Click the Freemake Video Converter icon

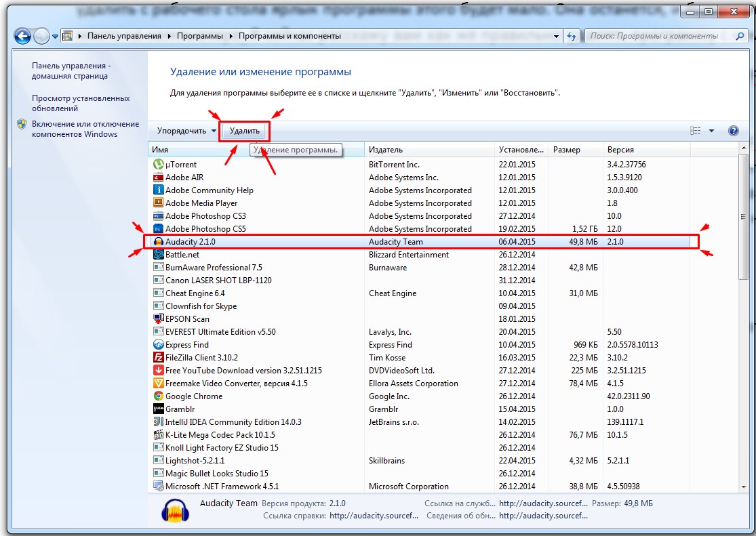click(x=158, y=384)
